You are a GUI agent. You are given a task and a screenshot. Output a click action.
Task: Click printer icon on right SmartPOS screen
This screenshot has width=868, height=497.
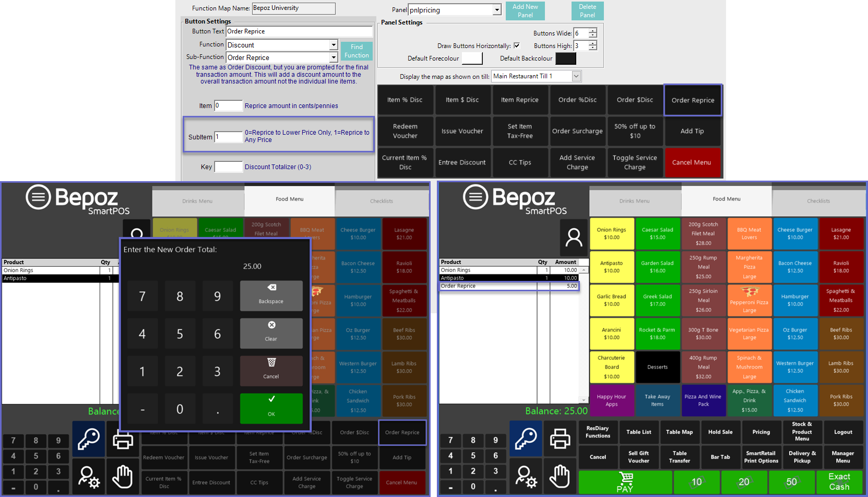tap(560, 439)
